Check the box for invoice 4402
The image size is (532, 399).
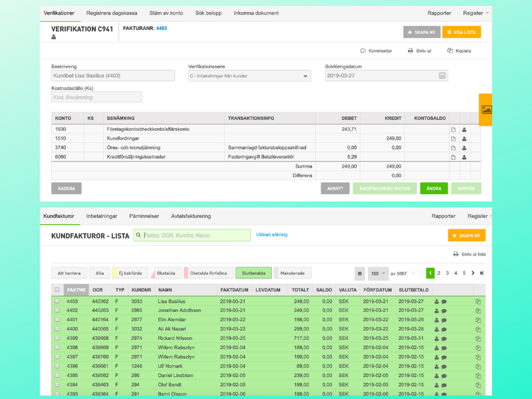point(57,311)
